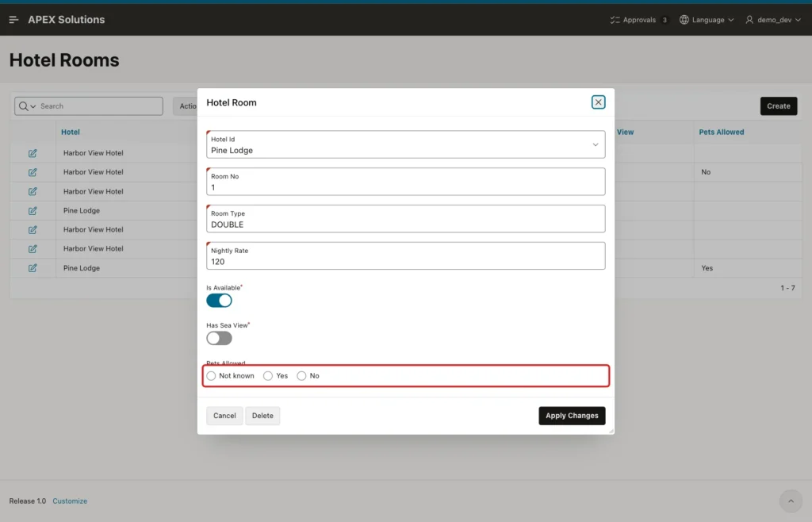Sort by the Hotel column header
Image resolution: width=812 pixels, height=522 pixels.
click(x=71, y=132)
